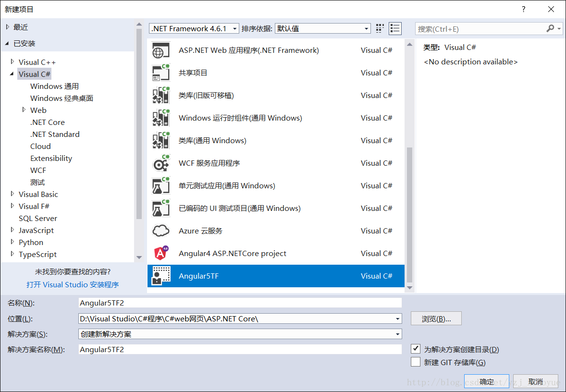Switch template list to medium list view
This screenshot has width=566, height=392.
pos(395,28)
